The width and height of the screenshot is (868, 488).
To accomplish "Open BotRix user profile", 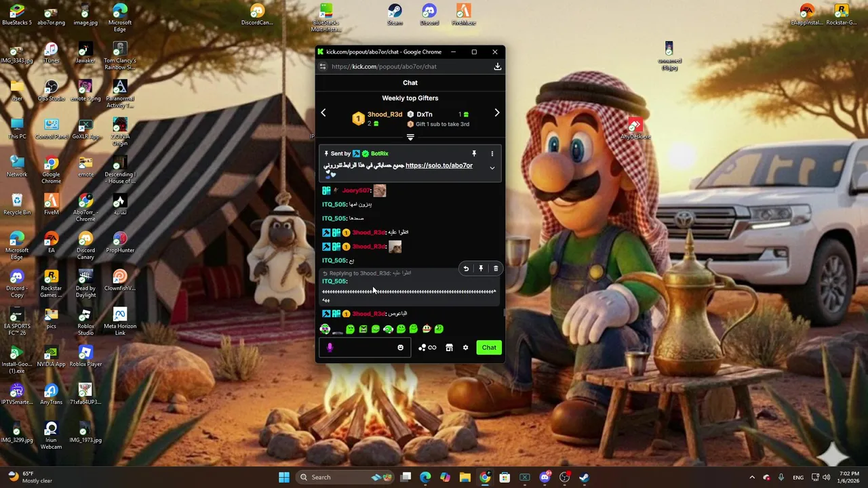I will [x=380, y=154].
